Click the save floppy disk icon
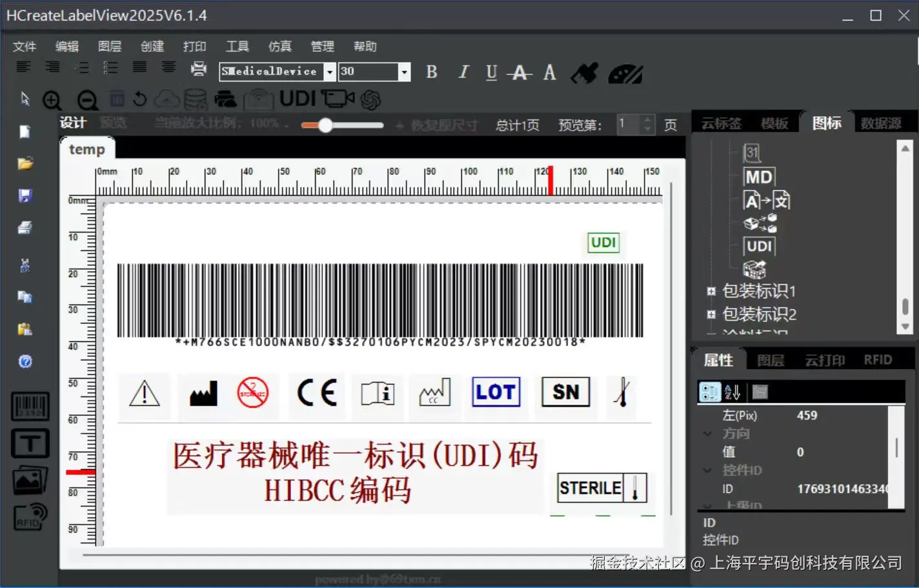Viewport: 919px width, 588px height. click(x=25, y=196)
